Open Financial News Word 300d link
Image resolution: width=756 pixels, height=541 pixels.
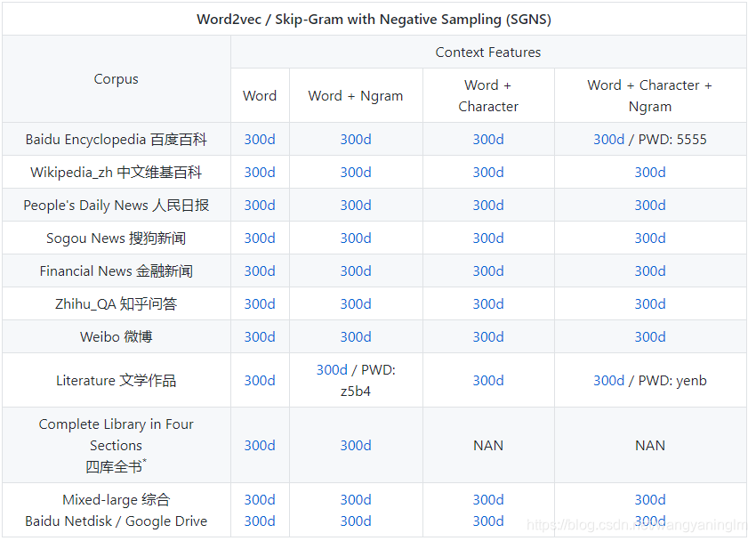[x=260, y=271]
